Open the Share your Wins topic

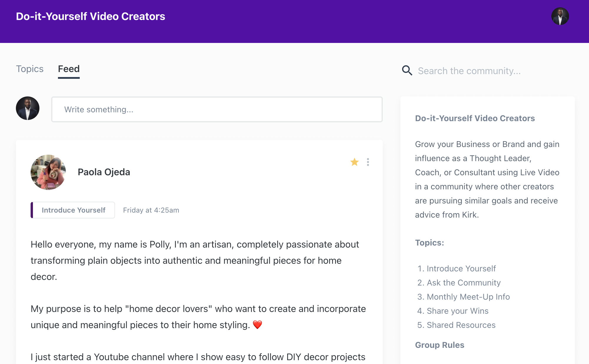pyautogui.click(x=457, y=311)
